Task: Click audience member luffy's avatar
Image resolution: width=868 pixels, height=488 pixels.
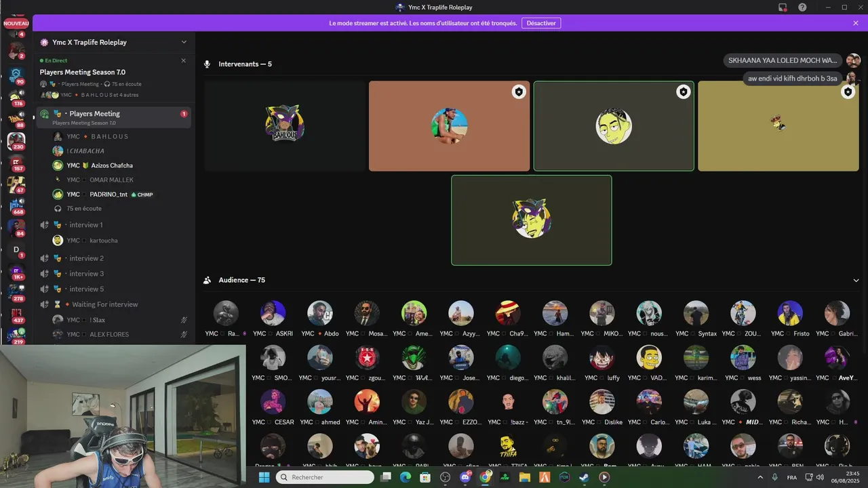Action: (602, 357)
